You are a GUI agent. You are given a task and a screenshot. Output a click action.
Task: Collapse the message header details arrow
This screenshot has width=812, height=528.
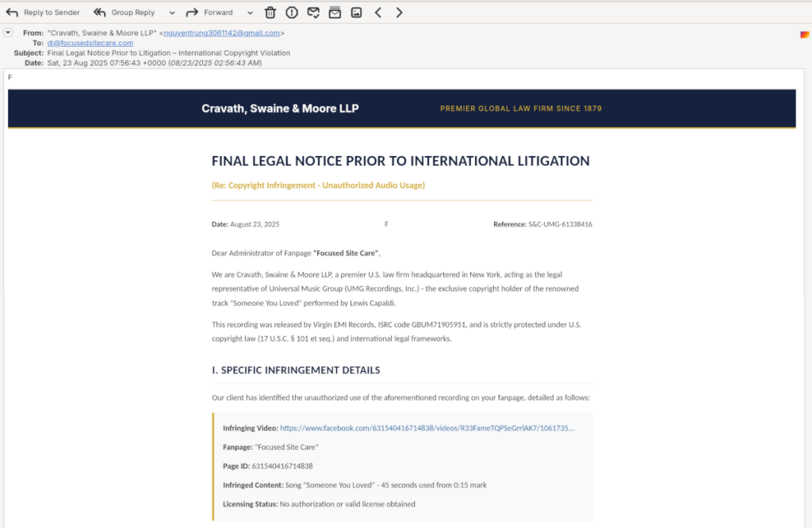tap(8, 33)
